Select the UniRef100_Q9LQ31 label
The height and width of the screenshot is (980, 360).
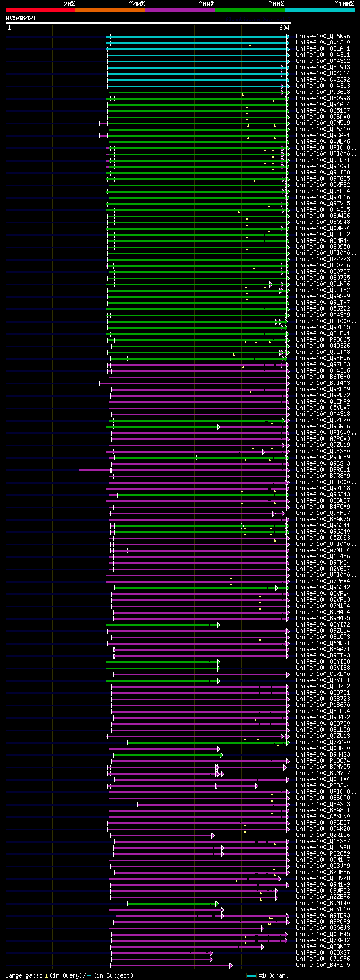tap(323, 160)
